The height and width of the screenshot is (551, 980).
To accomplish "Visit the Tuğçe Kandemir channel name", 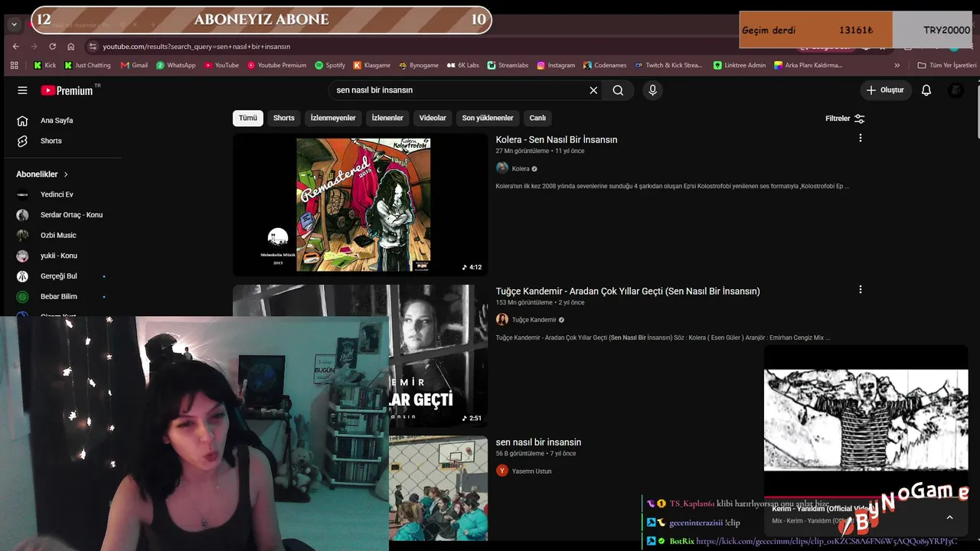I will pos(534,320).
